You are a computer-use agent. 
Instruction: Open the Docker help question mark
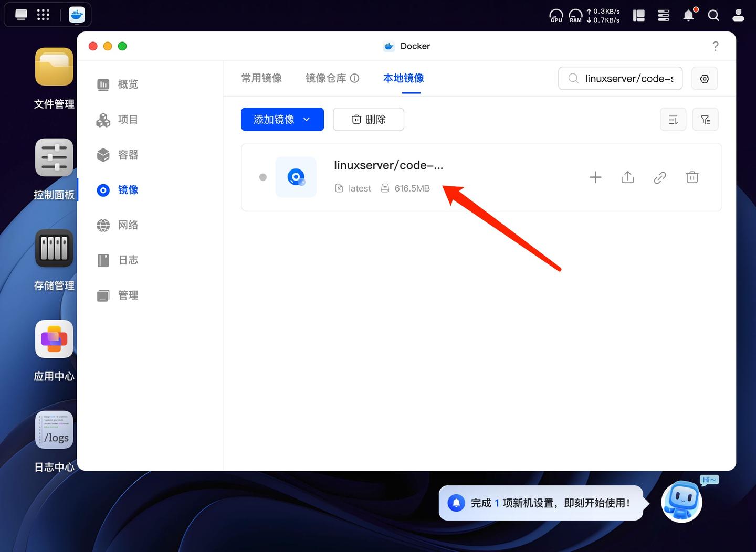tap(716, 46)
